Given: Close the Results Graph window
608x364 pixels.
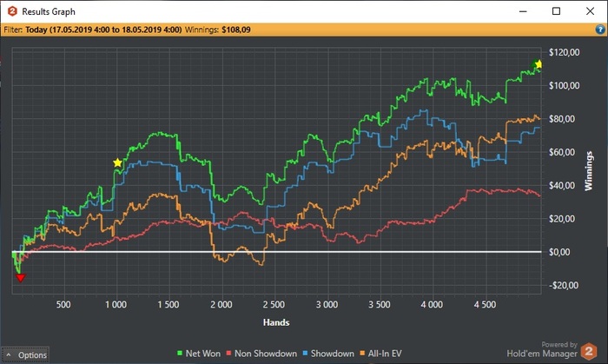Looking at the screenshot, I should tap(590, 11).
